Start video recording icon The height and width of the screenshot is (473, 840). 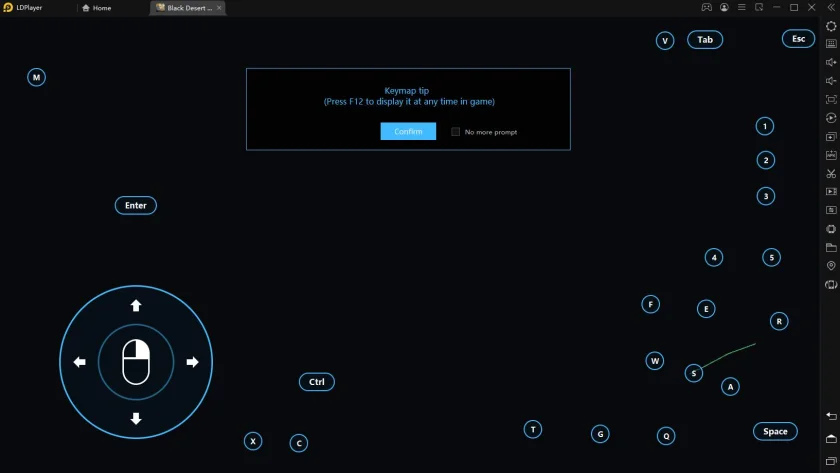pos(831,192)
